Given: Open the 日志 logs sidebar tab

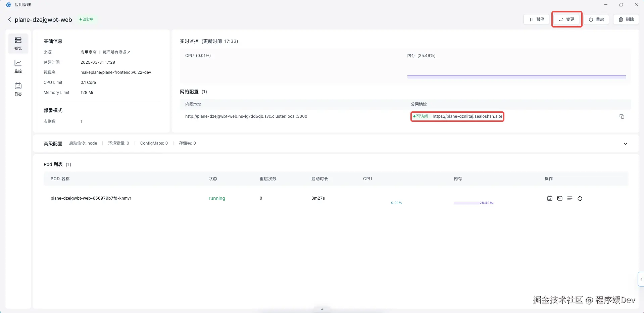Looking at the screenshot, I should (18, 89).
